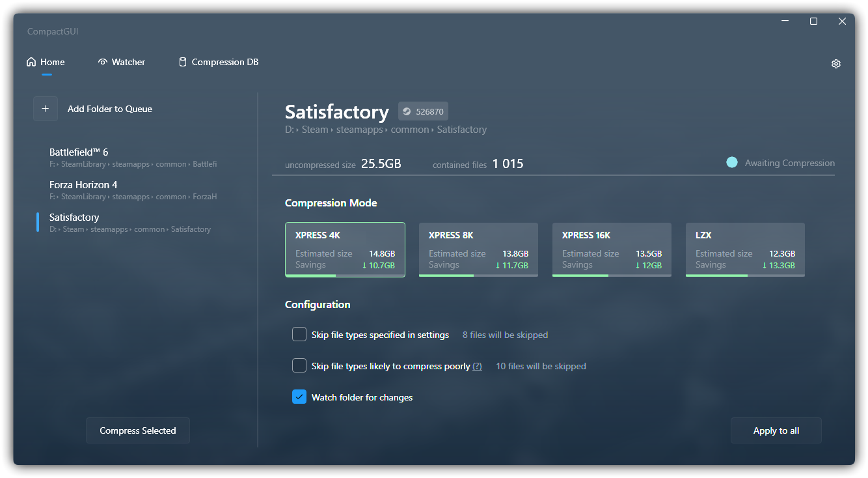Viewport: 868px width, 478px height.
Task: Select XPRESS 16K compression mode
Action: (612, 249)
